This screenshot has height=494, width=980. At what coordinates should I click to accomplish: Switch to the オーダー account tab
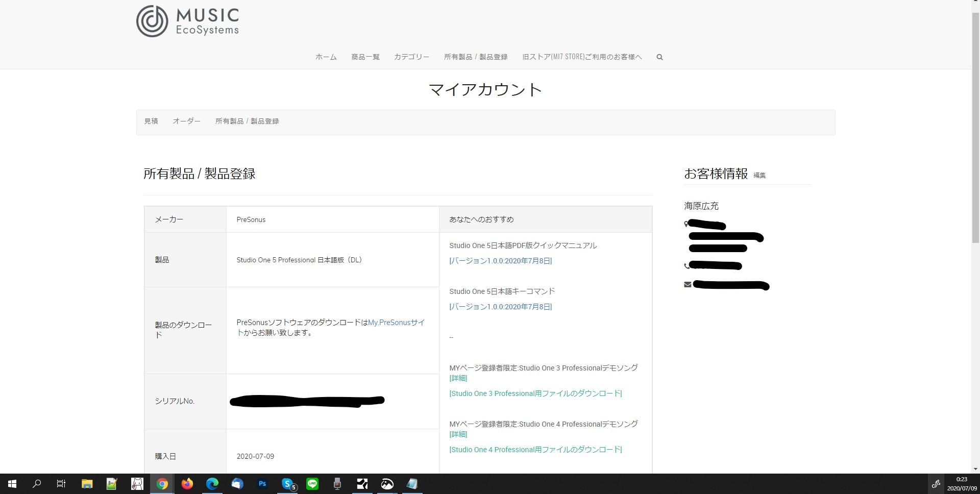pos(187,121)
